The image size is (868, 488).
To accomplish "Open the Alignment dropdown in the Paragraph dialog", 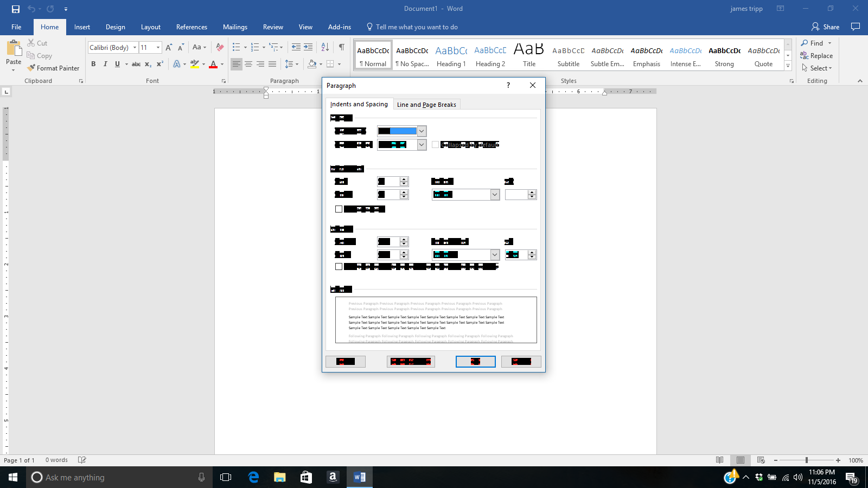I will coord(422,131).
